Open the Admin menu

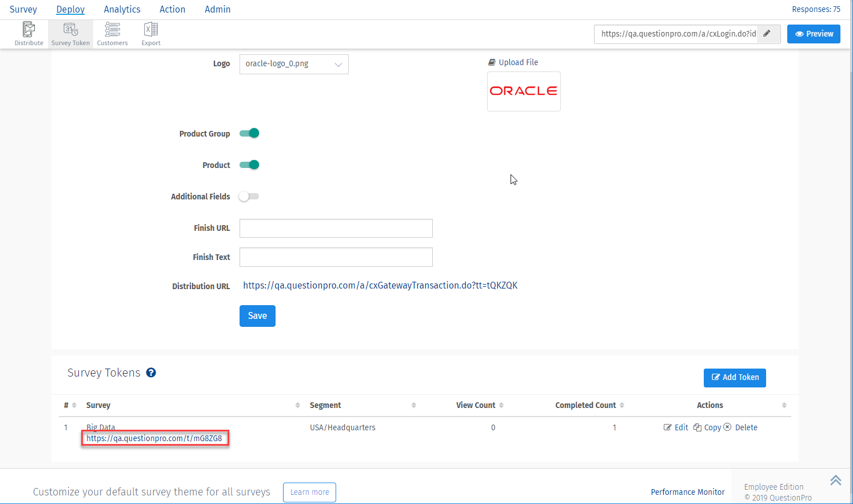click(x=217, y=9)
